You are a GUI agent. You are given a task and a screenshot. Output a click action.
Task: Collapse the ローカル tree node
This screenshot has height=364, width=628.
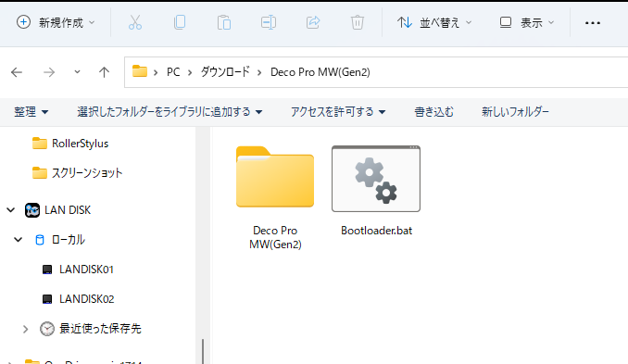pos(18,240)
